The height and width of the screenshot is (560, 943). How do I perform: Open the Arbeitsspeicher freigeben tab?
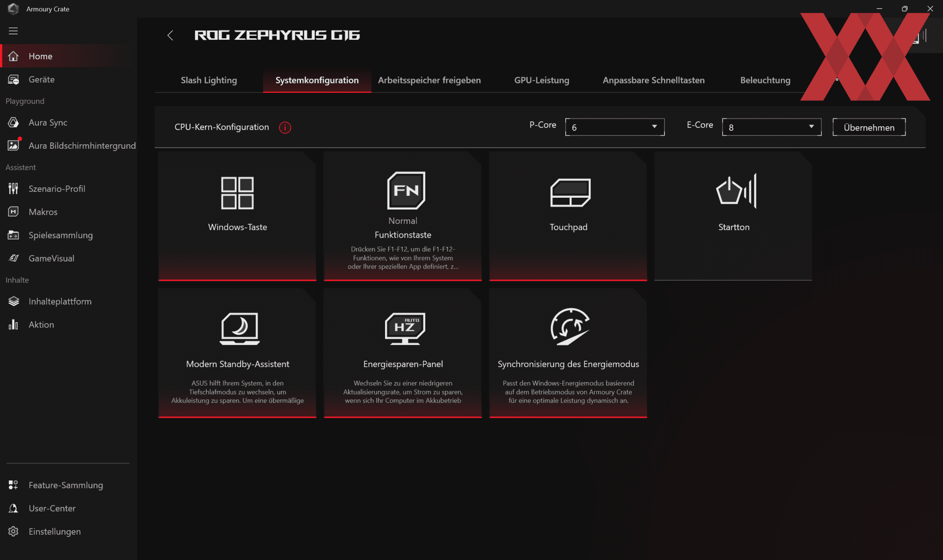(429, 80)
